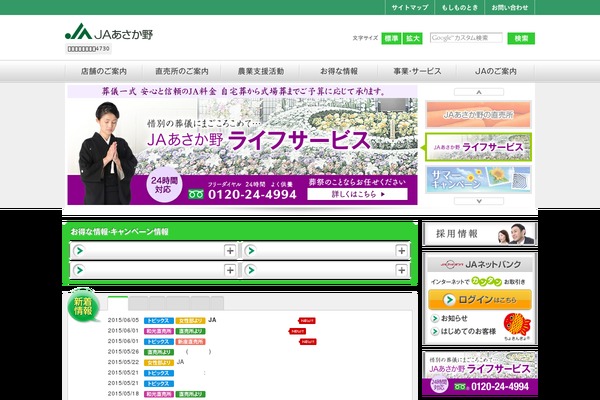Click the 2015/05/26 news date

pos(123,351)
